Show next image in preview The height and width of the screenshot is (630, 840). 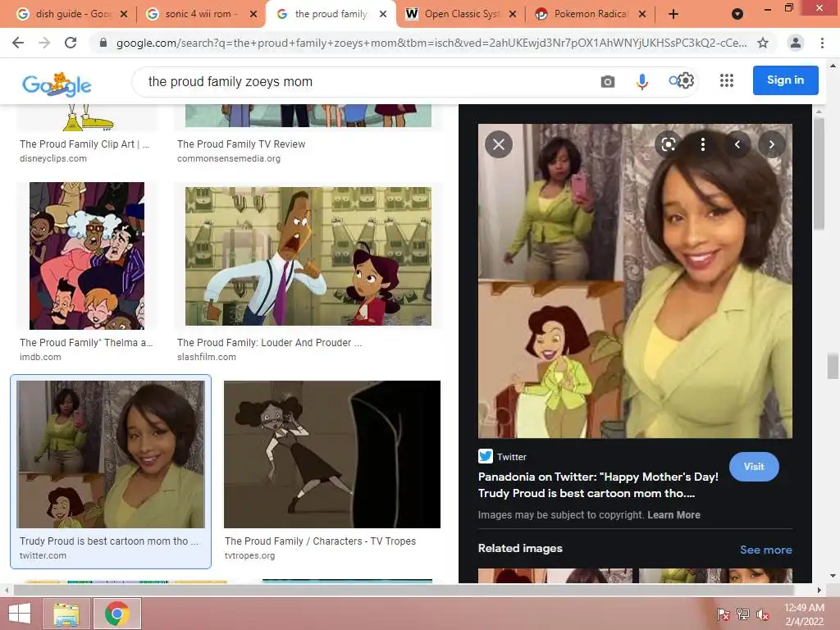tap(771, 144)
